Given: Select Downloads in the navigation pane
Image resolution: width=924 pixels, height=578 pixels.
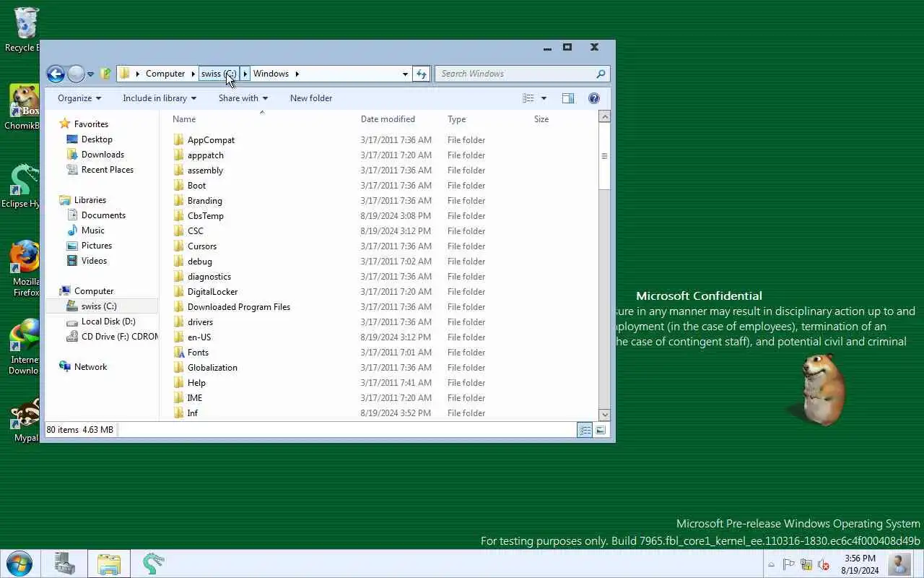Looking at the screenshot, I should point(103,155).
